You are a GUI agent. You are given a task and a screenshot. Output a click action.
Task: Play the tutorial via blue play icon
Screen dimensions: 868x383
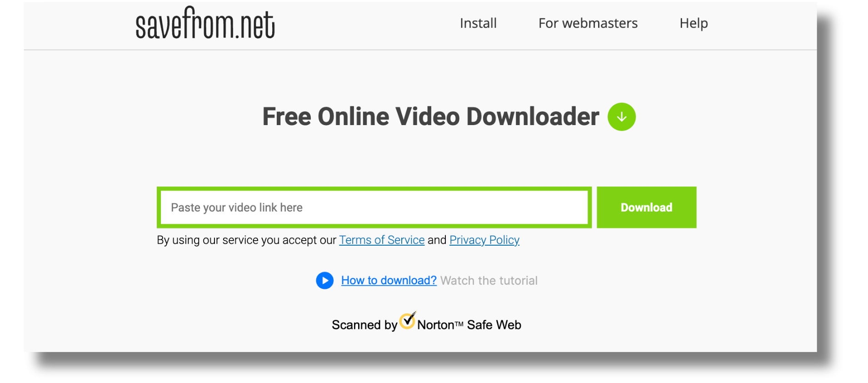pos(325,281)
